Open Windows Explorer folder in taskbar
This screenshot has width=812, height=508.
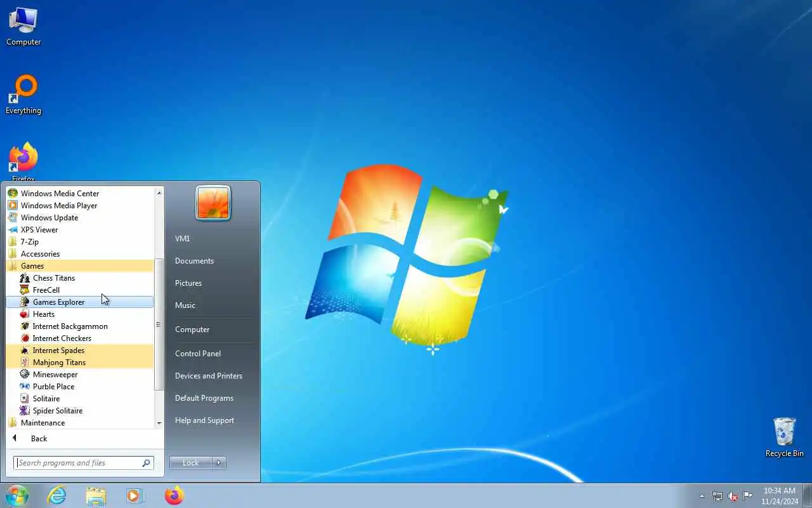96,495
